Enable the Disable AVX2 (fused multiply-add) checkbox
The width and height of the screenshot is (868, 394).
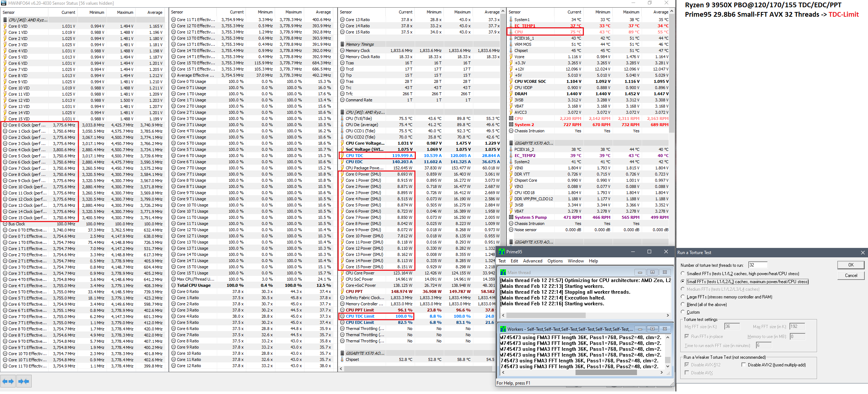[744, 365]
